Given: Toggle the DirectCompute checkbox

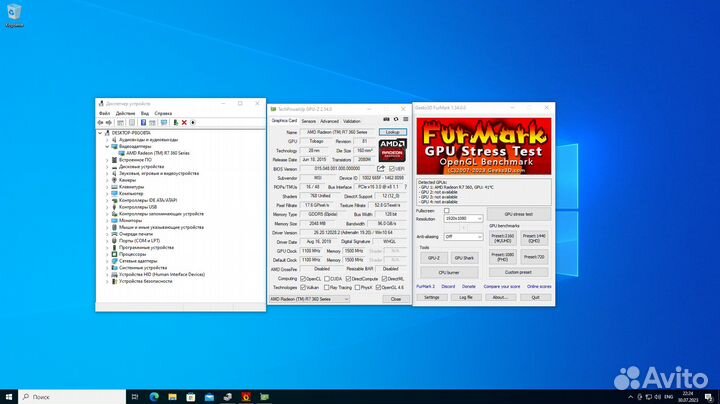Looking at the screenshot, I should (x=348, y=279).
